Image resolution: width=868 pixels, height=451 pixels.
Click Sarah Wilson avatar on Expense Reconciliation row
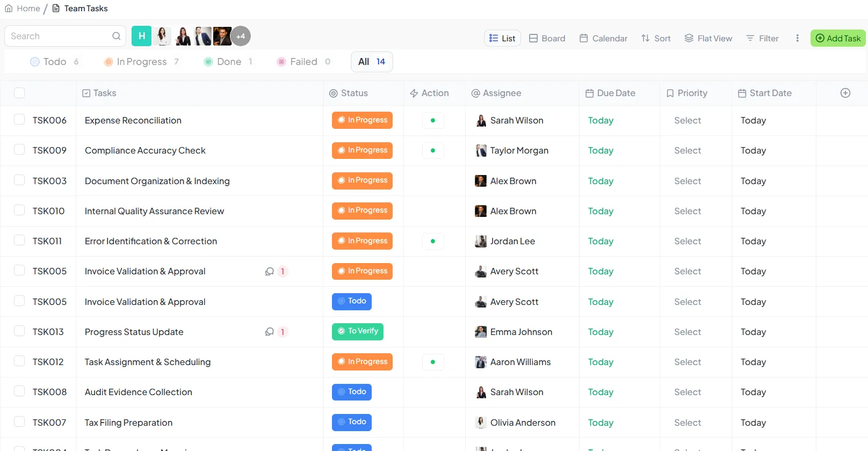[x=481, y=121]
